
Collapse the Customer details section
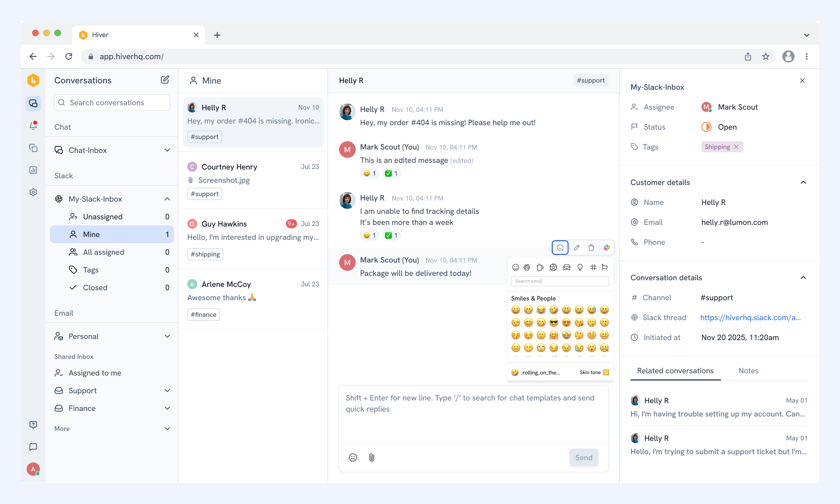803,182
